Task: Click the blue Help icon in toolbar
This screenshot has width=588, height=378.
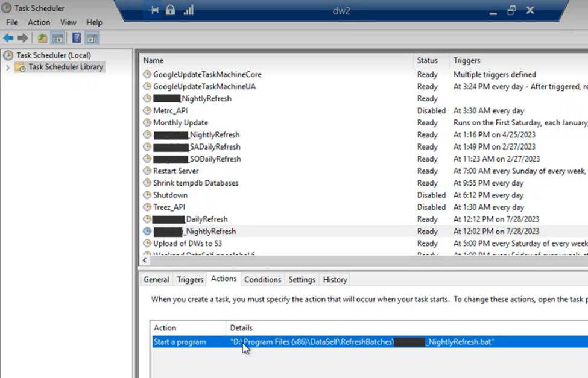Action: (77, 38)
